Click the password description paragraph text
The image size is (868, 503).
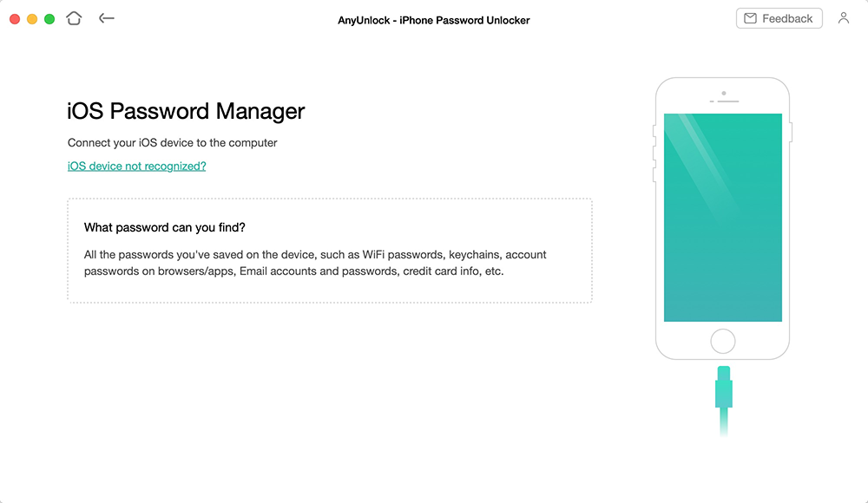[314, 264]
